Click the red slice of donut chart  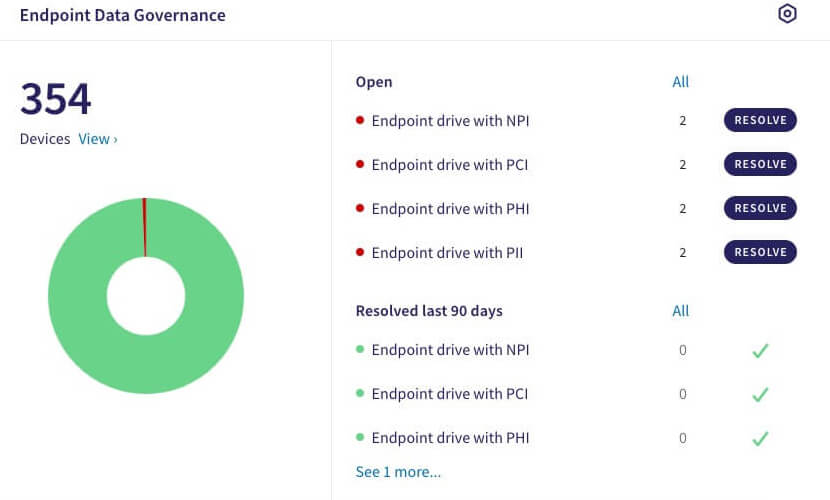pyautogui.click(x=144, y=225)
